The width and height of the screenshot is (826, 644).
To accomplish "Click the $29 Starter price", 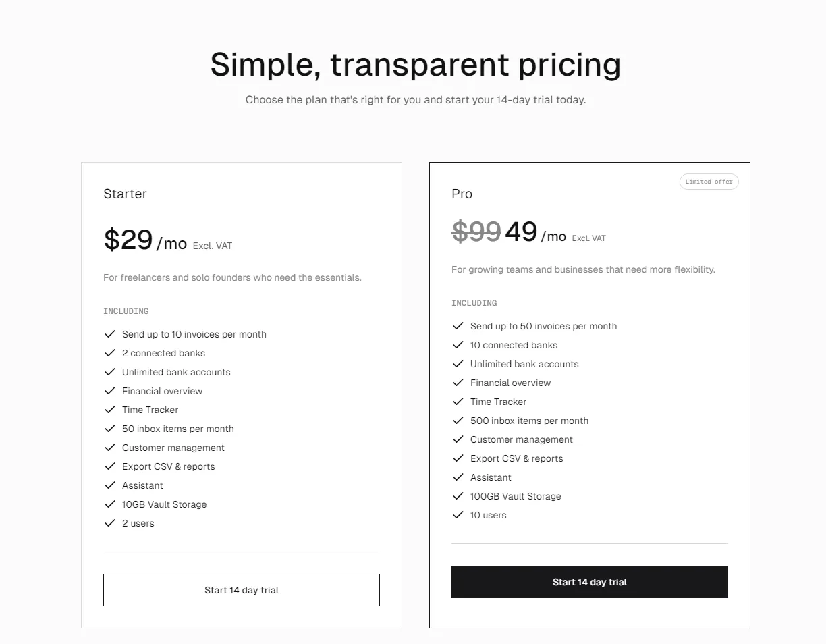I will (128, 240).
